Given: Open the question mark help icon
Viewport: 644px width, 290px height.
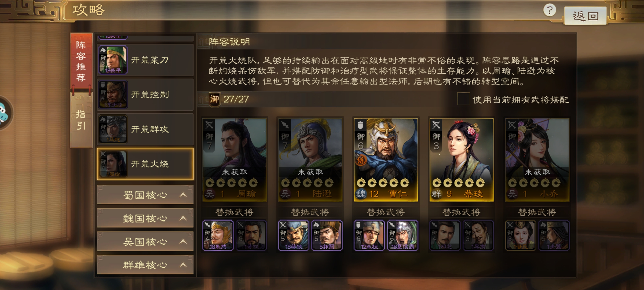Looking at the screenshot, I should point(550,10).
